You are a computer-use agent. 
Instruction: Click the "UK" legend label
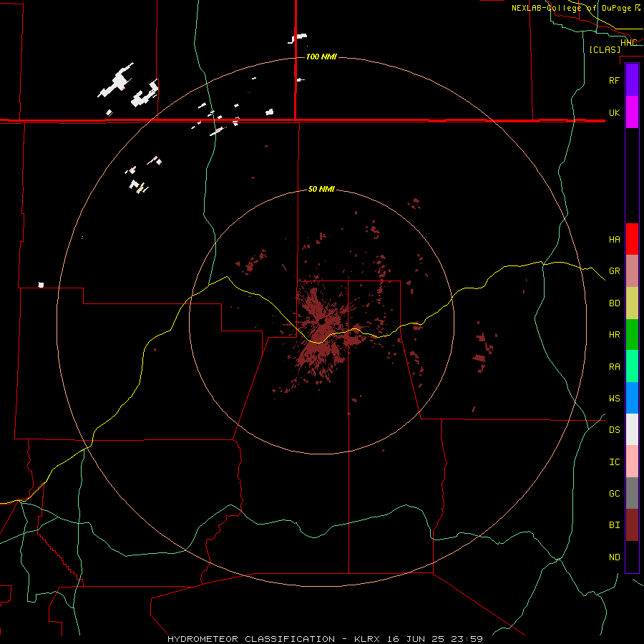coord(614,112)
